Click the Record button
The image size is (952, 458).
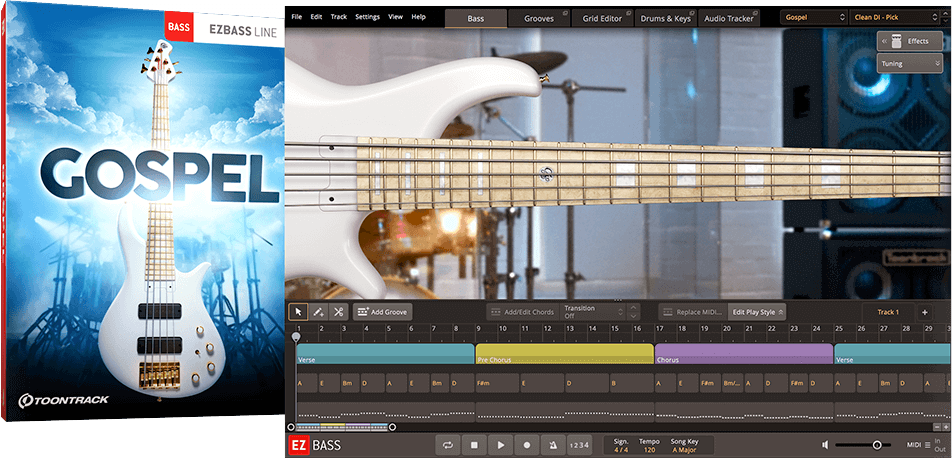(x=527, y=445)
